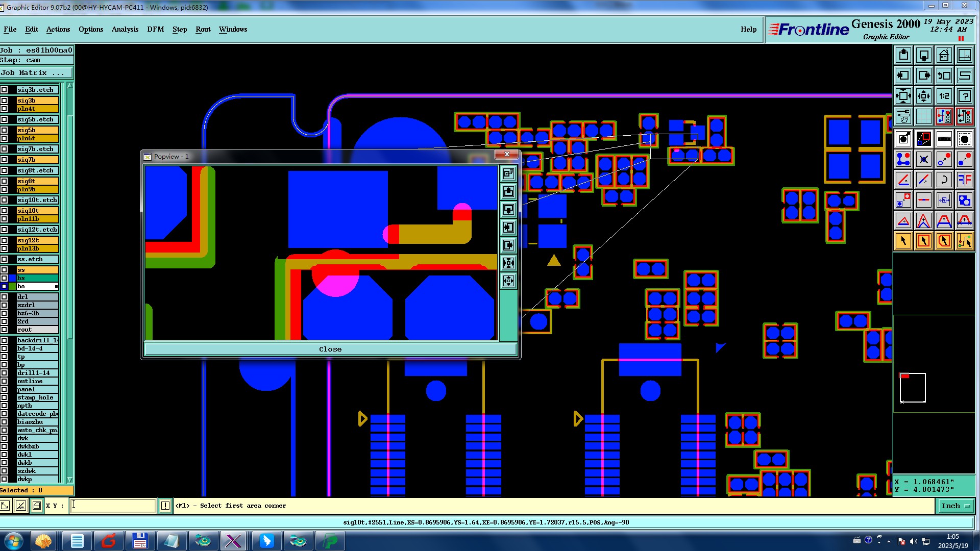Toggle the drl layer checkbox
Screen dimensions: 980x551
click(5, 297)
